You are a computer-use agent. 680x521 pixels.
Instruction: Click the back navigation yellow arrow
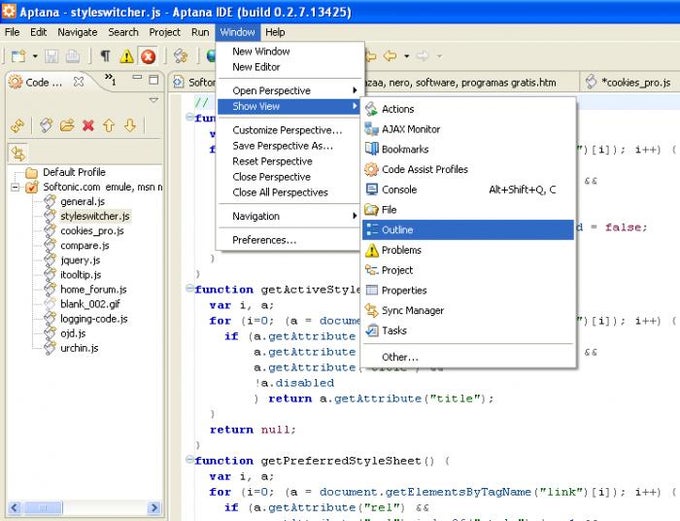coord(390,56)
